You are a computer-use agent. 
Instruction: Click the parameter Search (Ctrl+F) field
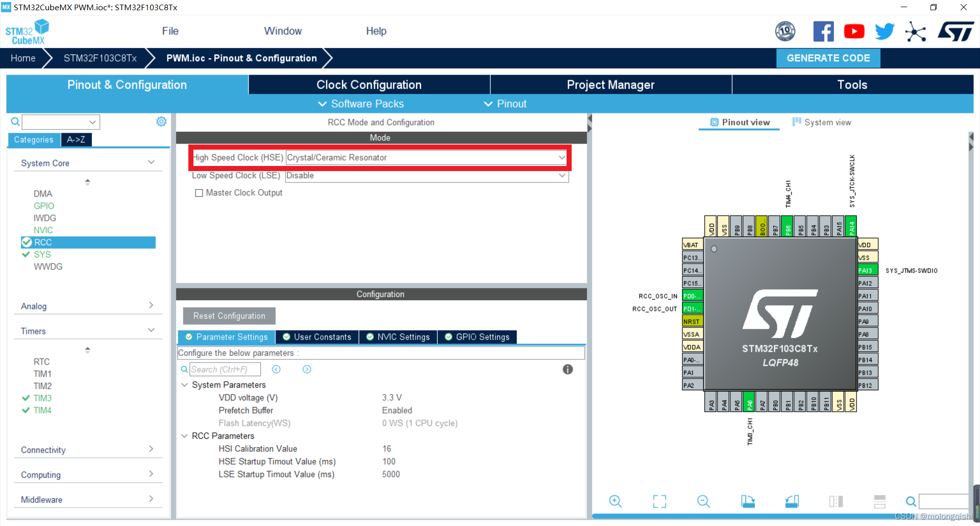pyautogui.click(x=225, y=369)
